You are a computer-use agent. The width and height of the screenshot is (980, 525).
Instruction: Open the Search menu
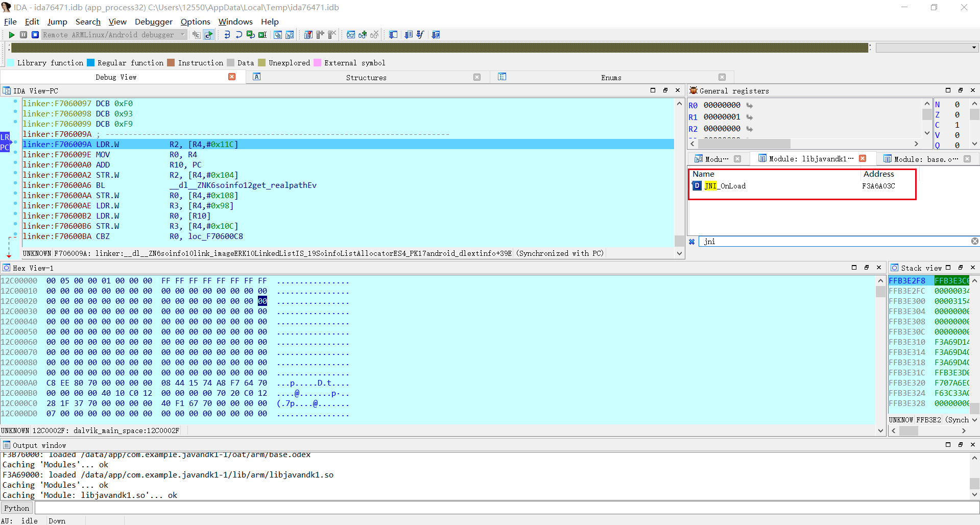coord(88,21)
